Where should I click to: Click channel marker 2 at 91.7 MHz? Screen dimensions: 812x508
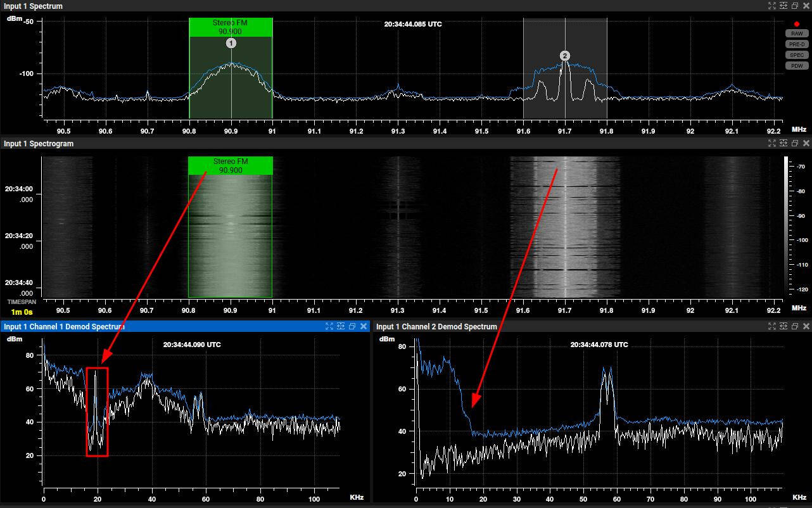[565, 56]
